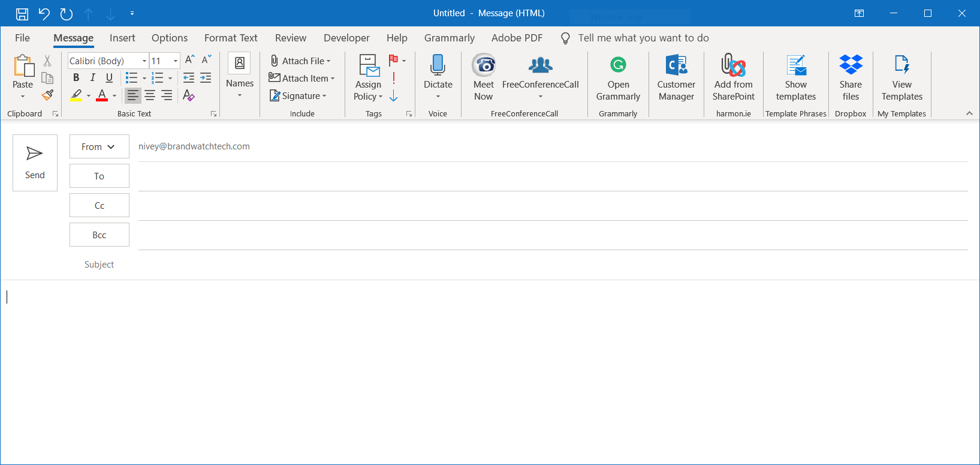Open Grammarly from the ribbon
This screenshot has height=465, width=980.
pyautogui.click(x=618, y=78)
